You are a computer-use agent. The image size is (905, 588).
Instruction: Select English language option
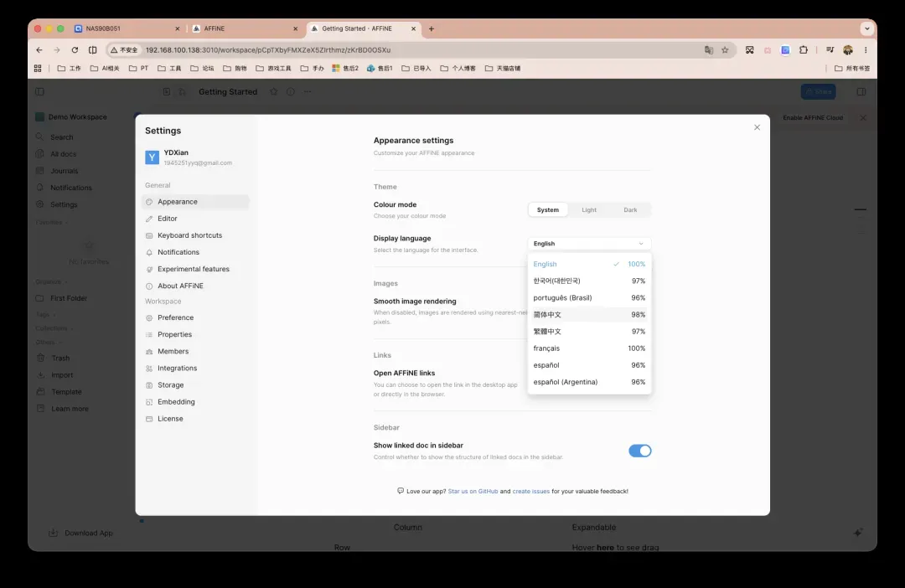(589, 264)
